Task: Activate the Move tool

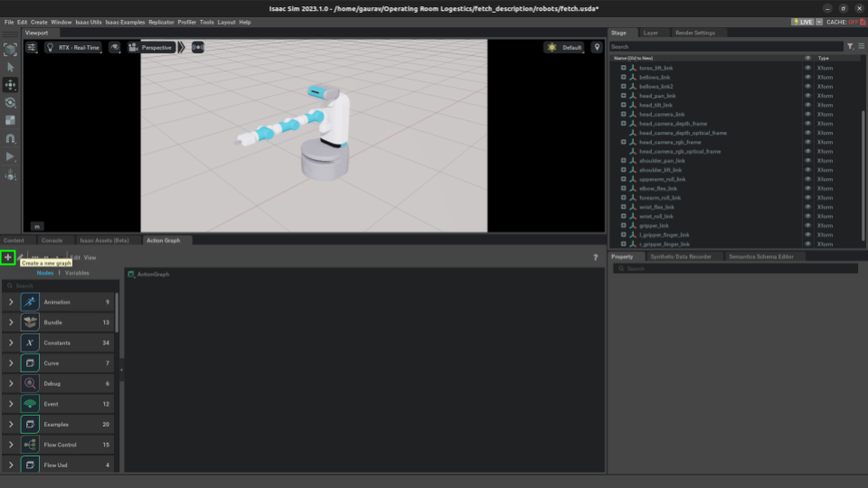Action: point(11,85)
